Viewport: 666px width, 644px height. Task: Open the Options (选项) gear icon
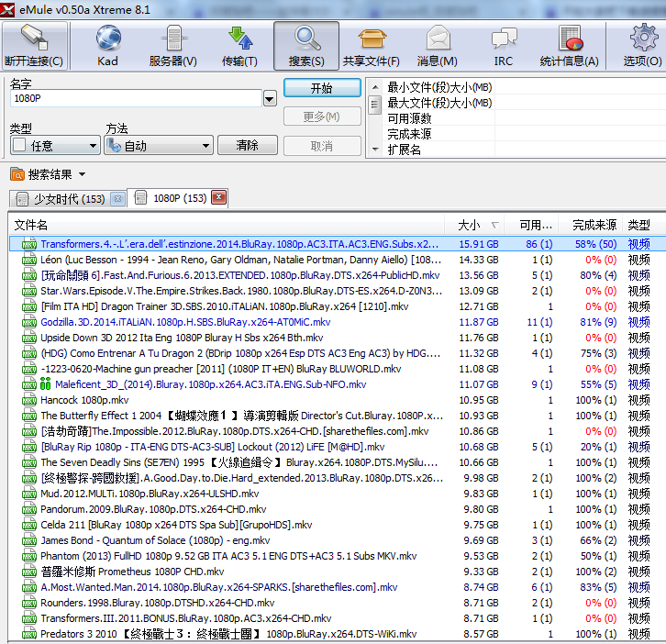coord(643,37)
